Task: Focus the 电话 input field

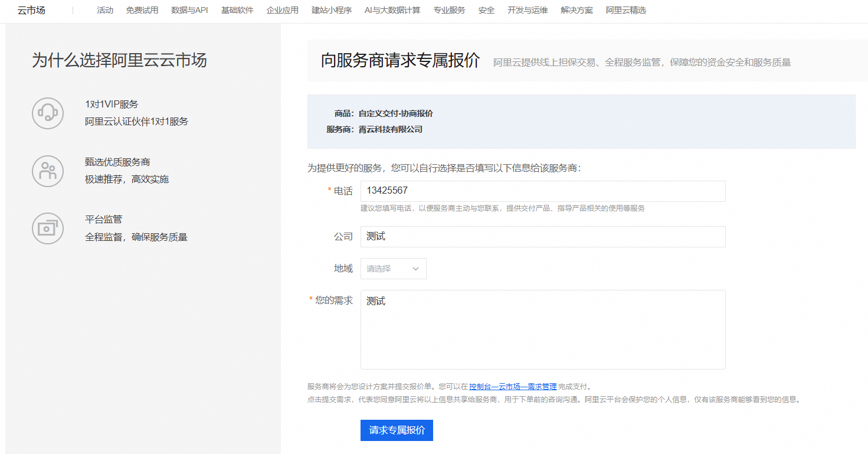Action: point(543,191)
